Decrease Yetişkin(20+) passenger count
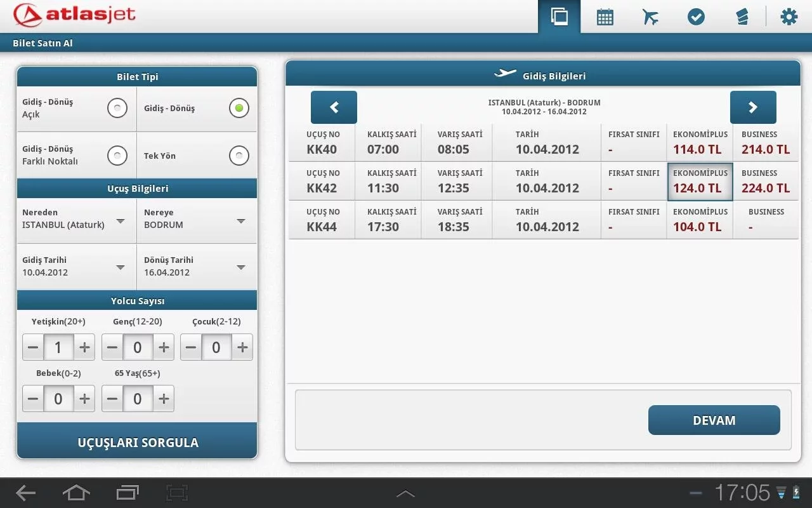The image size is (812, 508). tap(33, 347)
